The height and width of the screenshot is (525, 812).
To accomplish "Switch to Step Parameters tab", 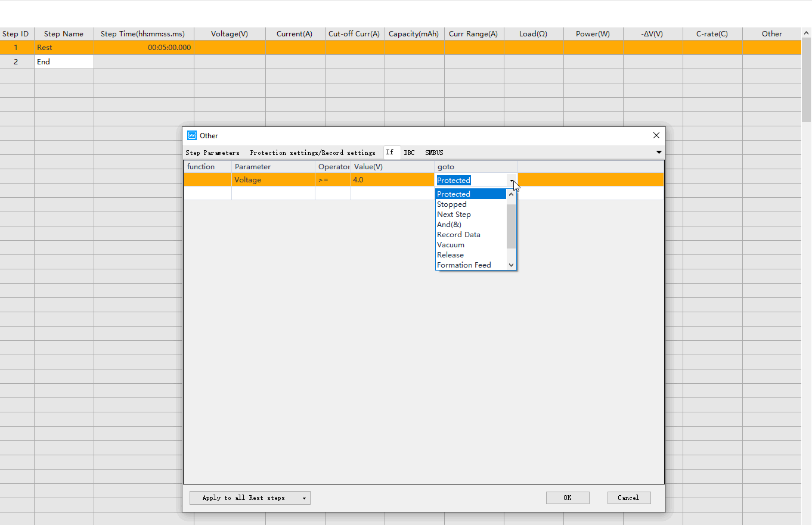I will tap(212, 153).
